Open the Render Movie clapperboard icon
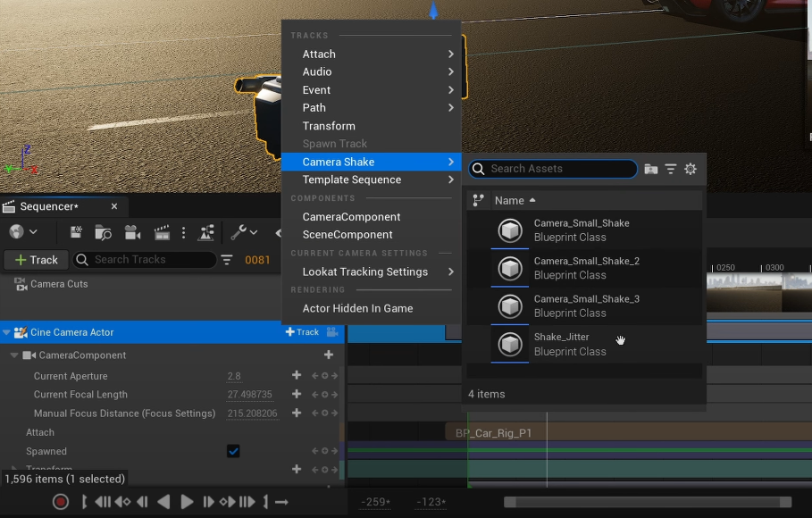The width and height of the screenshot is (812, 518). coord(162,232)
